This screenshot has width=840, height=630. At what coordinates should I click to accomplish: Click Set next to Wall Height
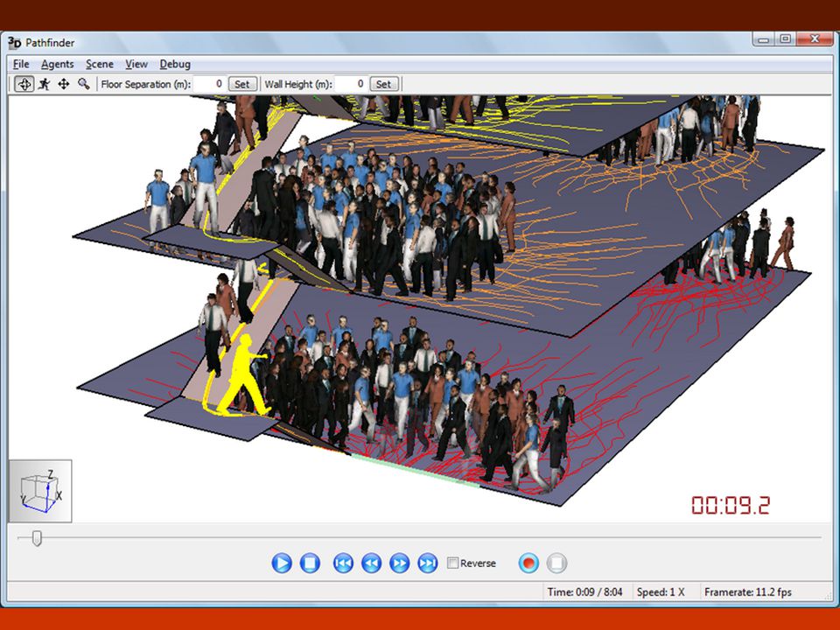pyautogui.click(x=383, y=84)
